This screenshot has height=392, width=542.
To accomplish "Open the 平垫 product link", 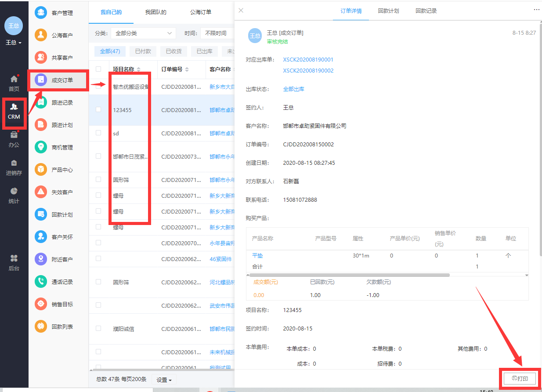I will (x=257, y=255).
